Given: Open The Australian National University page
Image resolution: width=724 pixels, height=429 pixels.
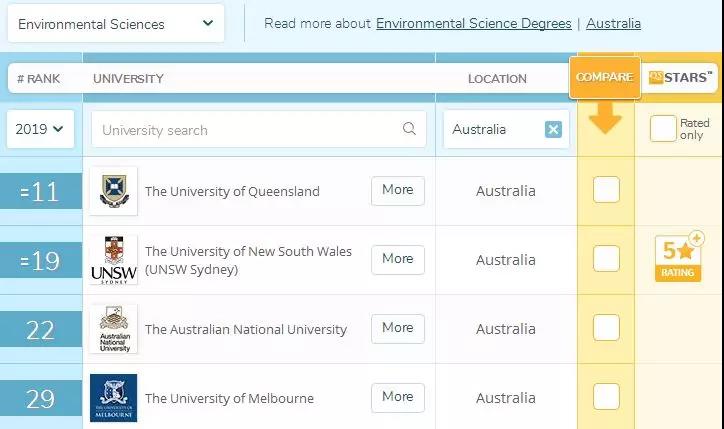Looking at the screenshot, I should (246, 329).
